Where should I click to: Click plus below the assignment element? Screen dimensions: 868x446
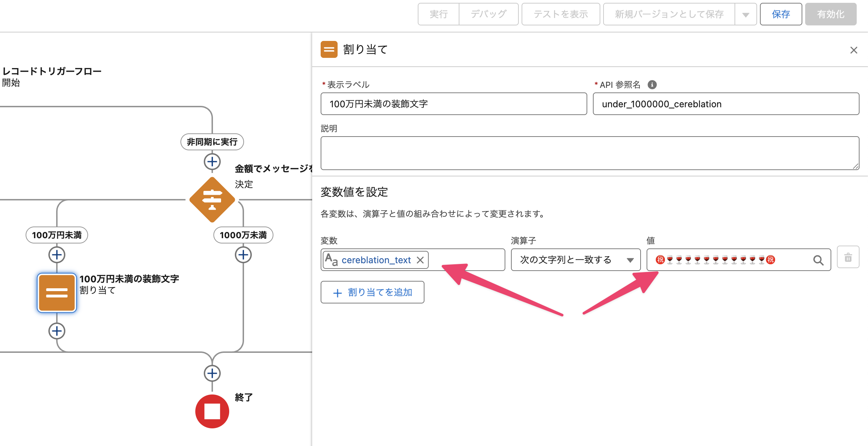tap(57, 331)
